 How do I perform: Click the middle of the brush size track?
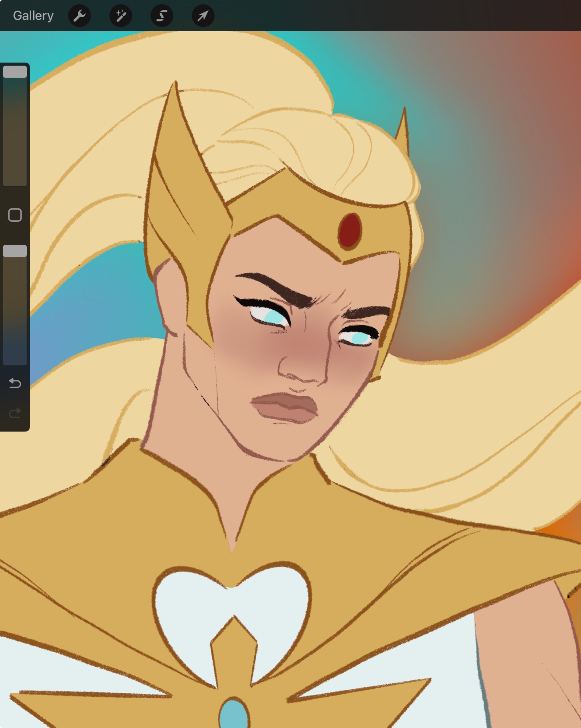point(15,126)
